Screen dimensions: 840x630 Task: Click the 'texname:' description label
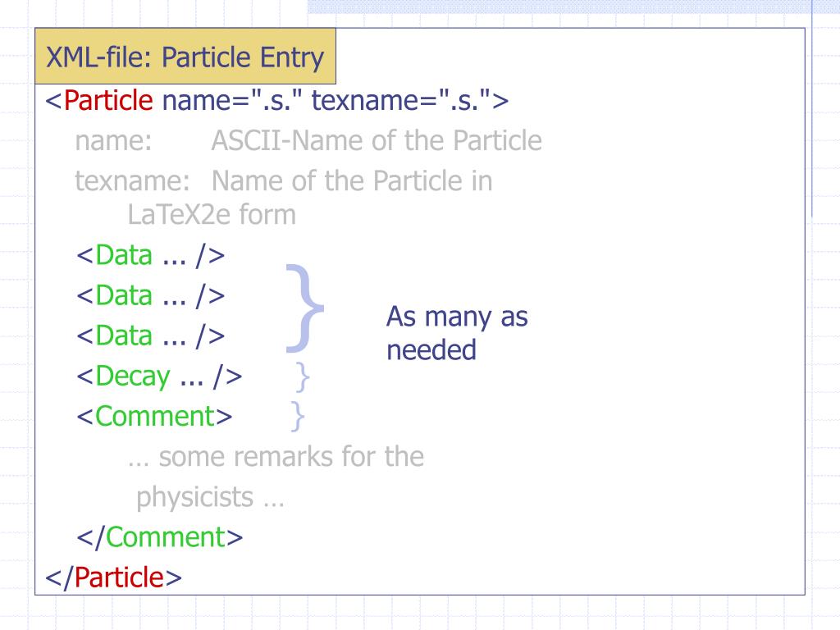pos(132,181)
